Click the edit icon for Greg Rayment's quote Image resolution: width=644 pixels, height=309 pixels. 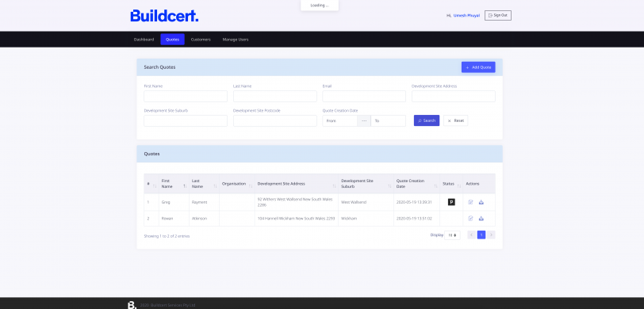[470, 202]
